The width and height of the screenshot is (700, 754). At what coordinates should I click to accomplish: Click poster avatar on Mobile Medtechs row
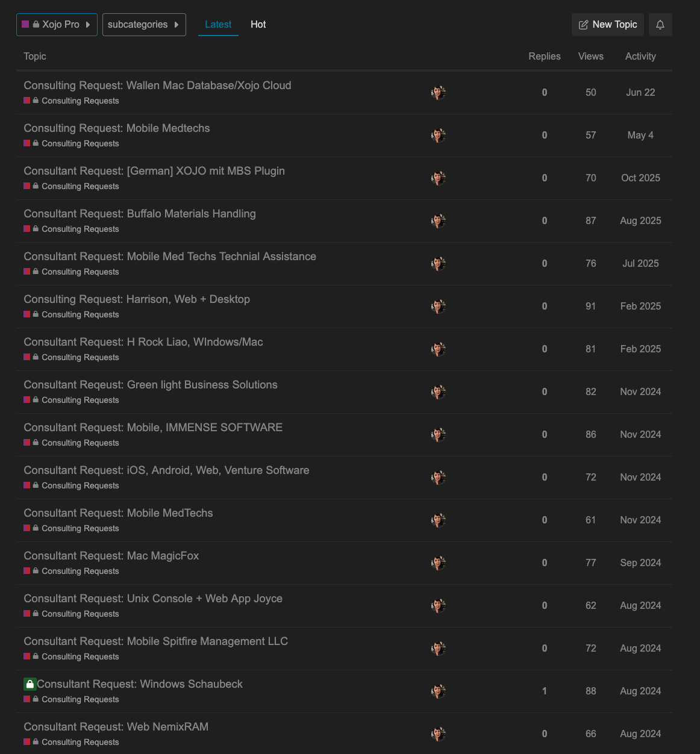(x=439, y=136)
